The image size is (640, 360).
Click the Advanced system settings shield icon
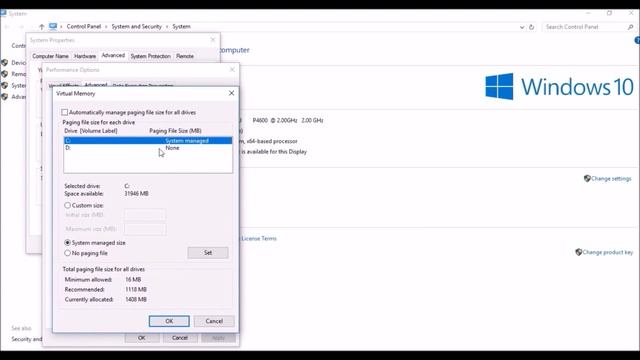[4, 97]
